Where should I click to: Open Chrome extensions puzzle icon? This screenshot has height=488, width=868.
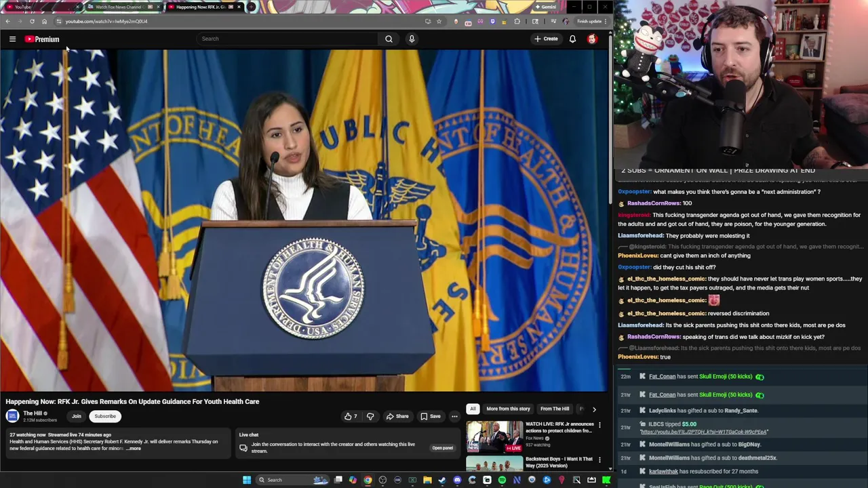point(517,21)
